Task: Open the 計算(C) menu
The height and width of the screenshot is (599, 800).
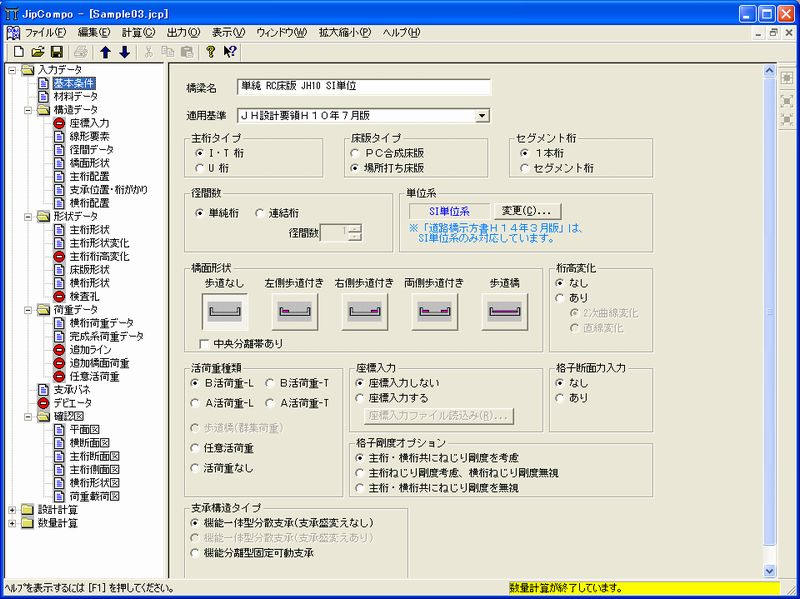Action: (x=139, y=33)
